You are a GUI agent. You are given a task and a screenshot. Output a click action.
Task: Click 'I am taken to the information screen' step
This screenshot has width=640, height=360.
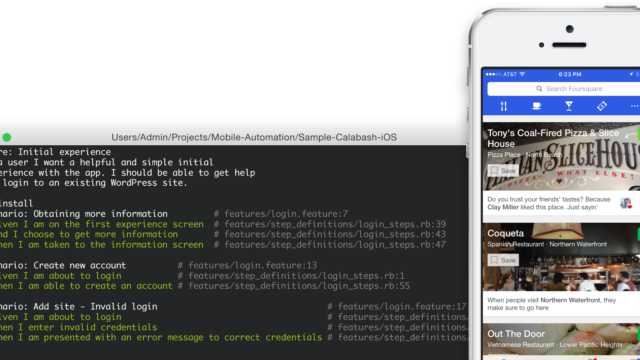click(102, 245)
